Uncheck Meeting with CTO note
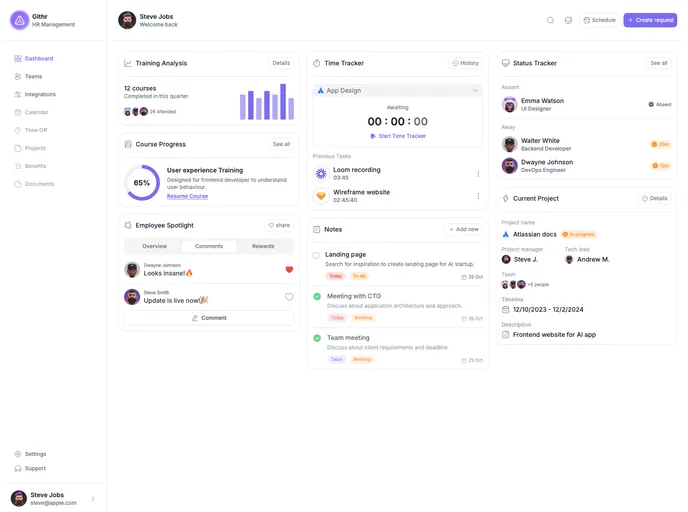This screenshot has height=512, width=688. click(x=317, y=297)
